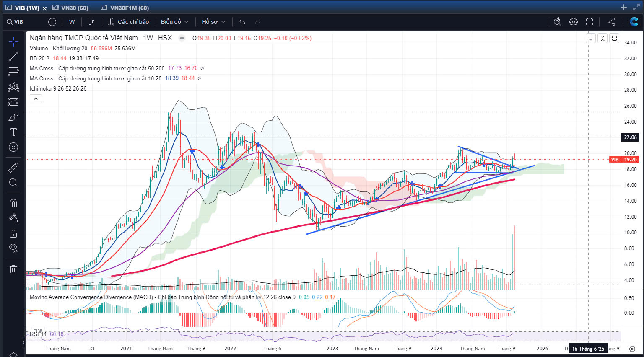Select the ruler measure tool
This screenshot has width=644, height=357.
(x=13, y=168)
